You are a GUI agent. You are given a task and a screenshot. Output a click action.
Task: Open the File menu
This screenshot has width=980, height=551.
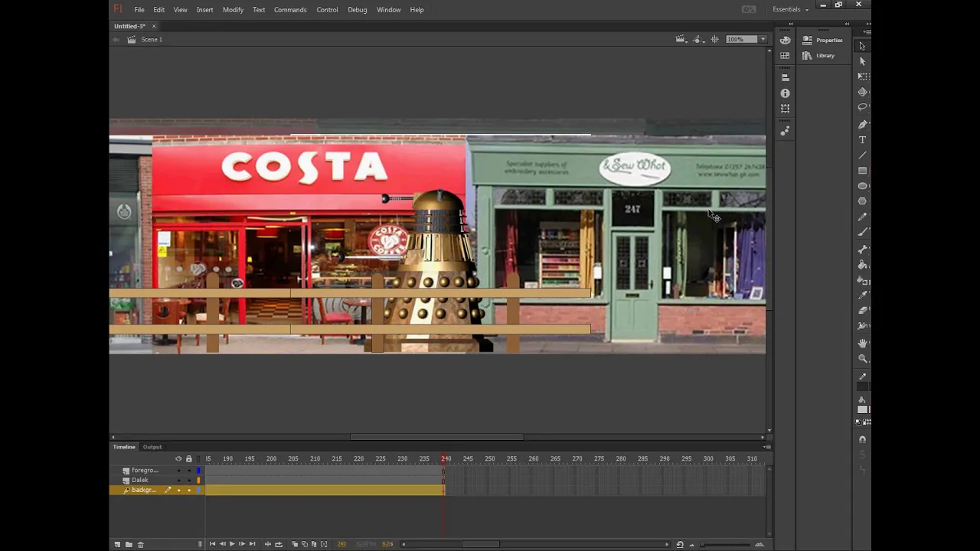pyautogui.click(x=139, y=10)
